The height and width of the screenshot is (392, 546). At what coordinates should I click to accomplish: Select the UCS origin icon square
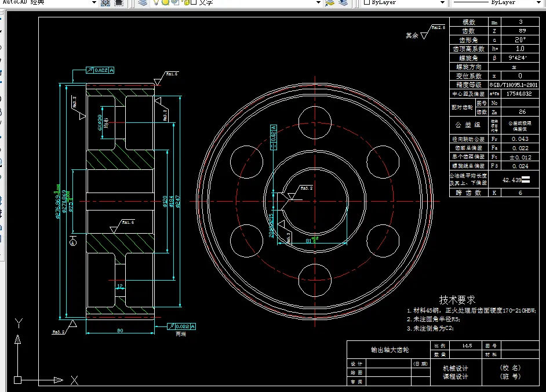(x=17, y=380)
